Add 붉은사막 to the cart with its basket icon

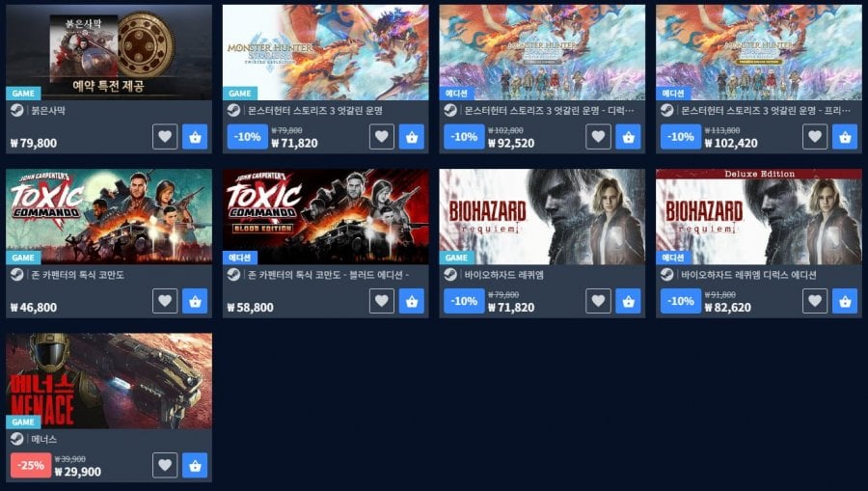click(x=195, y=137)
